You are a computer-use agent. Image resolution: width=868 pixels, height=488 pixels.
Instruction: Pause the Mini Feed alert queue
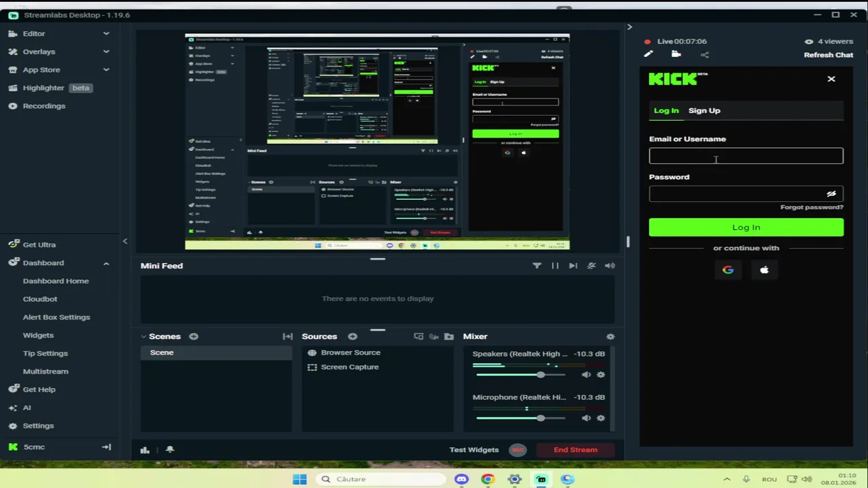pos(555,266)
